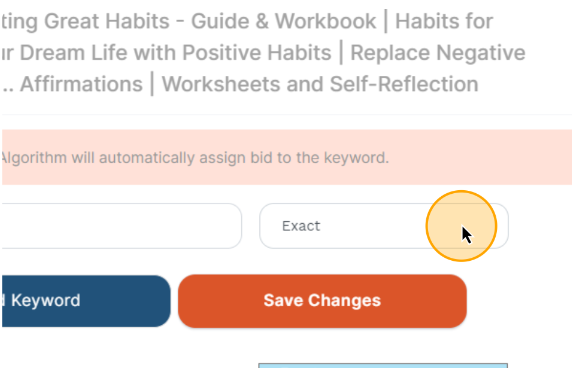Viewport: 572px width, 368px height.
Task: Click the divider line beneath the product title
Action: click(286, 115)
